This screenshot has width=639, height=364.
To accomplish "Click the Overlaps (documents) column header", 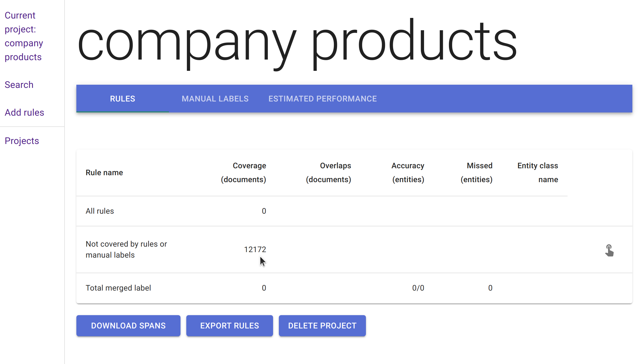I will click(x=328, y=173).
